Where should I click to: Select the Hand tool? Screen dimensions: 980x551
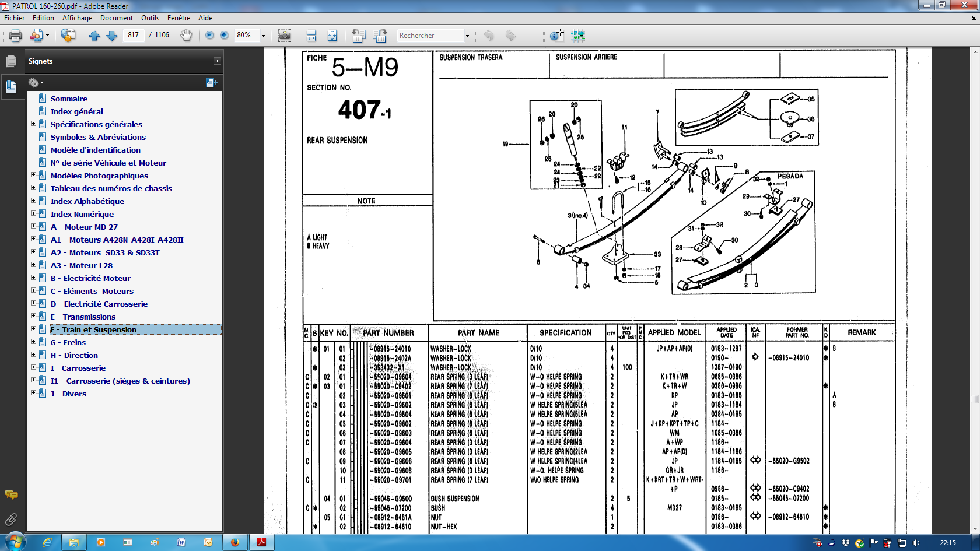coord(186,36)
